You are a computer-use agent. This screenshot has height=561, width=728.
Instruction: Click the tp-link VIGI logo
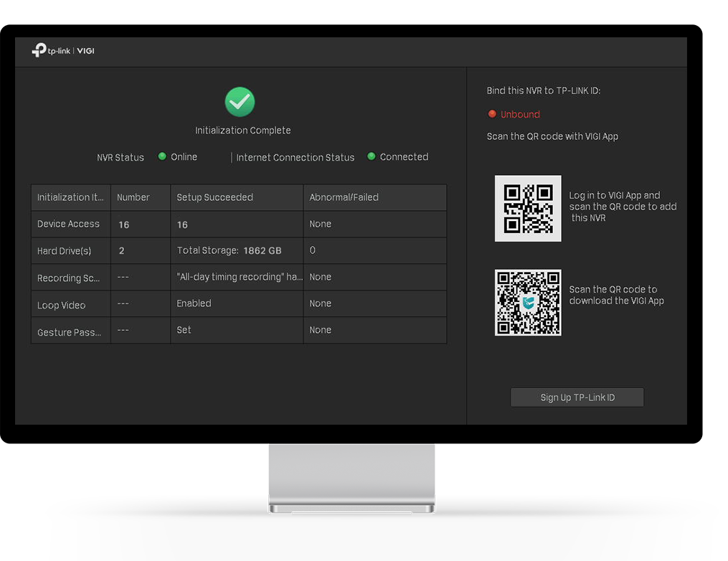(63, 50)
